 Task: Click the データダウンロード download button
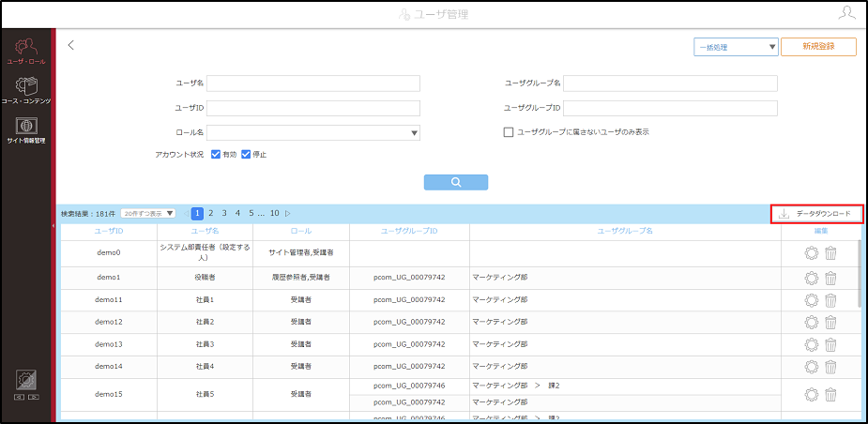pos(817,214)
